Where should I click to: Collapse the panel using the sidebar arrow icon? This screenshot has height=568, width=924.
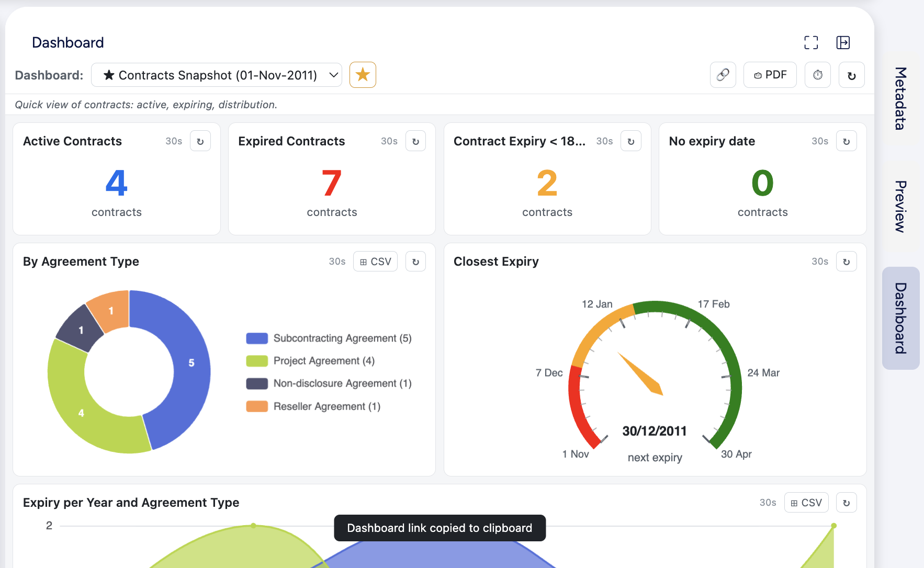point(843,42)
